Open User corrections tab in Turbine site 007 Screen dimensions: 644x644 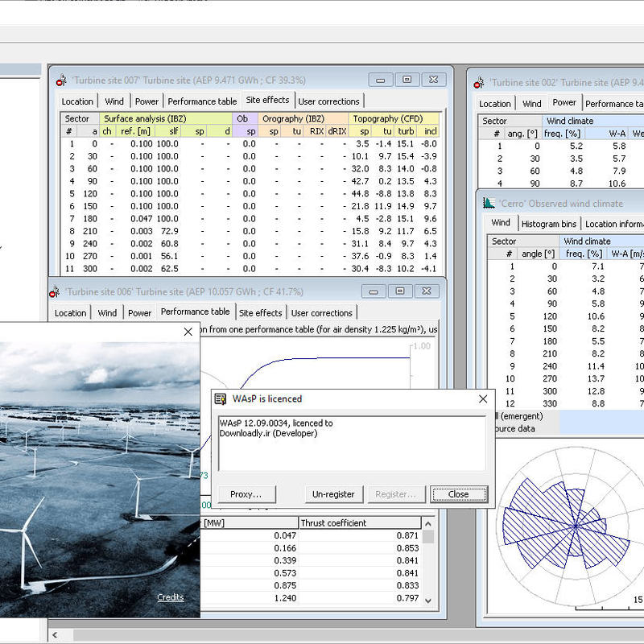click(x=328, y=101)
